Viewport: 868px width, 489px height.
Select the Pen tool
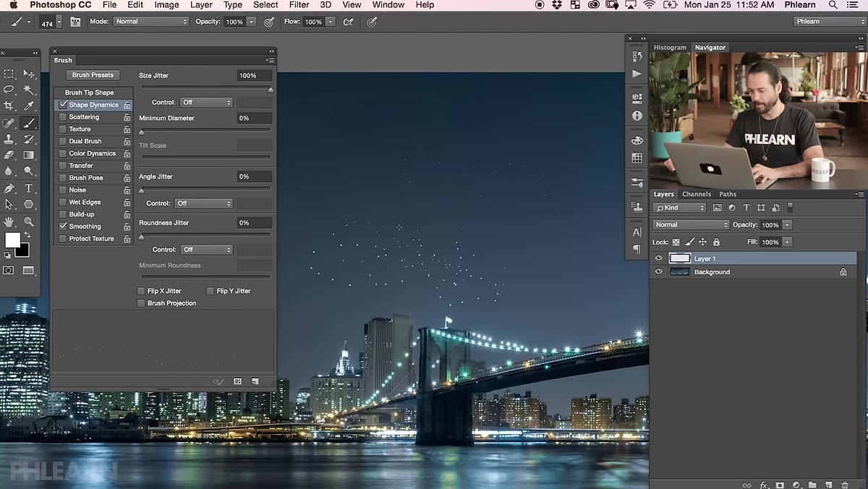click(9, 188)
